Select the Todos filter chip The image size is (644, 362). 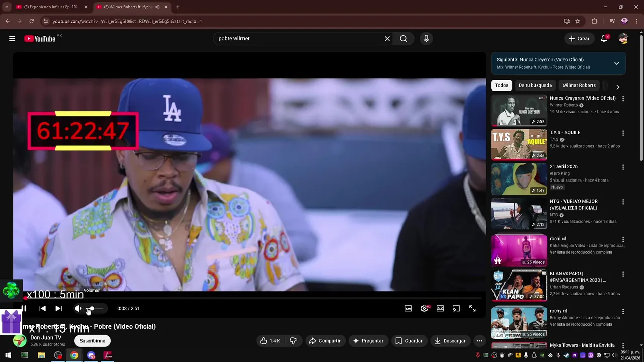click(502, 85)
